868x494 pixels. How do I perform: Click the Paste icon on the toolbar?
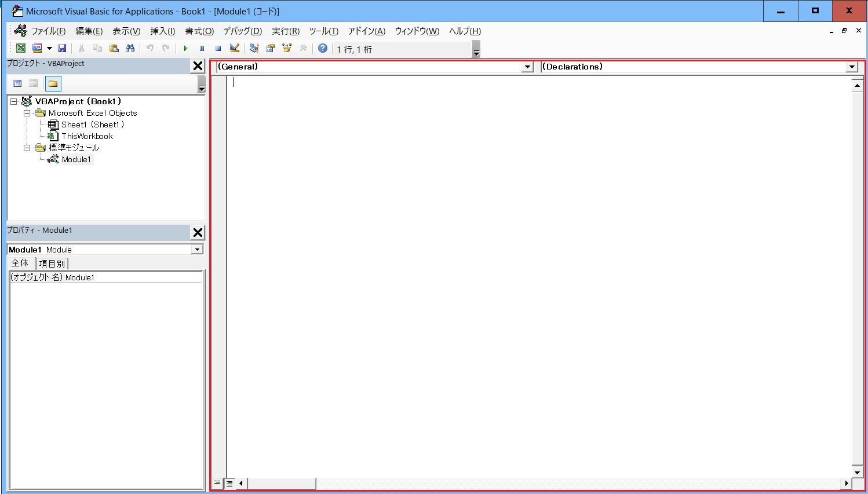tap(114, 48)
